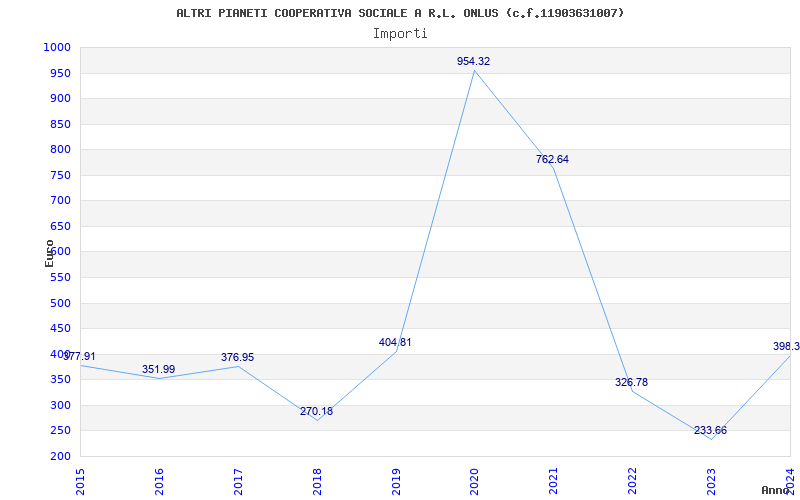Click the 650 y-axis tick label

(60, 226)
